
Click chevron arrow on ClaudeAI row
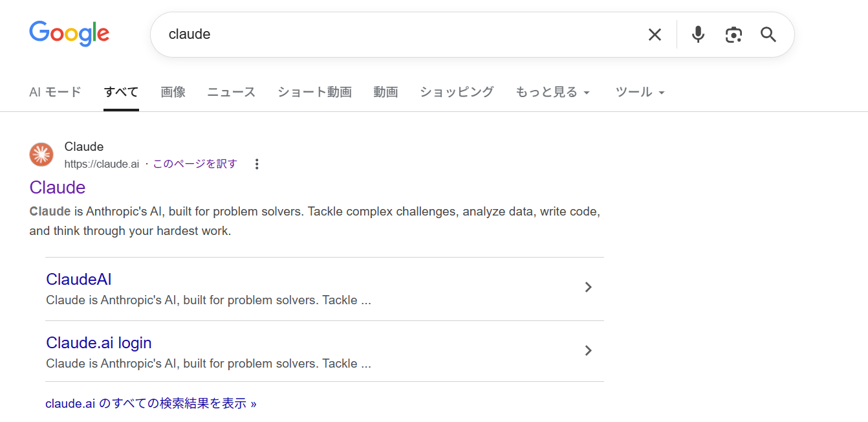pyautogui.click(x=588, y=287)
